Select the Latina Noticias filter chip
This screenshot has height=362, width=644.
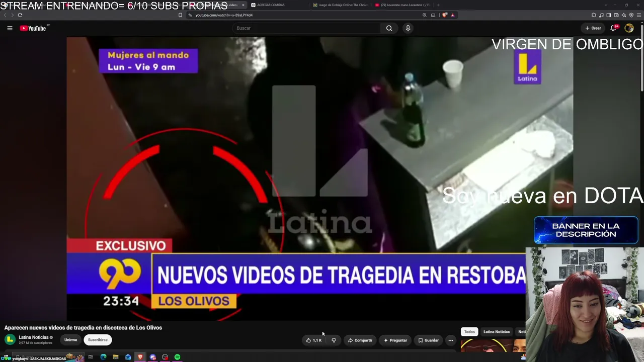(497, 332)
